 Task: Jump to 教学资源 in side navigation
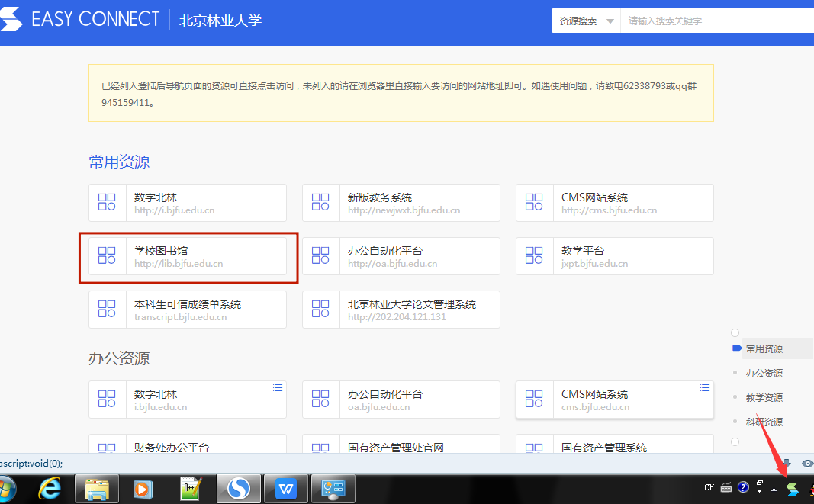tap(764, 398)
